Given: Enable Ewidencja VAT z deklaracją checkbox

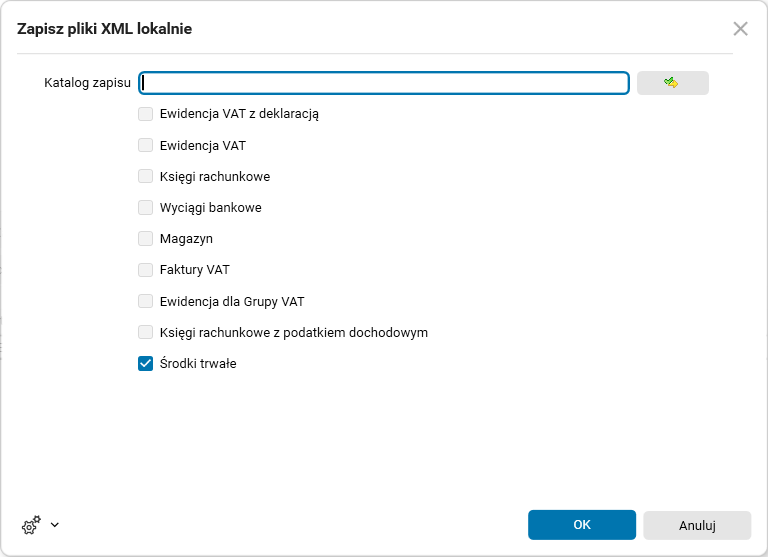Looking at the screenshot, I should 146,114.
